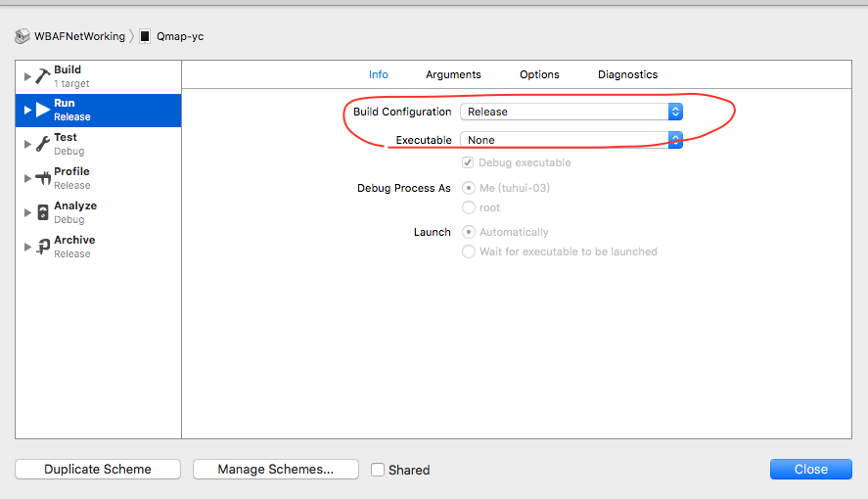Image resolution: width=868 pixels, height=499 pixels.
Task: Click the Run play icon
Action: [43, 110]
